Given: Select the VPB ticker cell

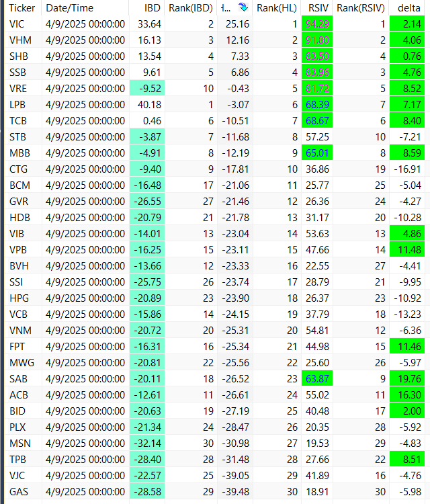Looking at the screenshot, I should coord(23,250).
